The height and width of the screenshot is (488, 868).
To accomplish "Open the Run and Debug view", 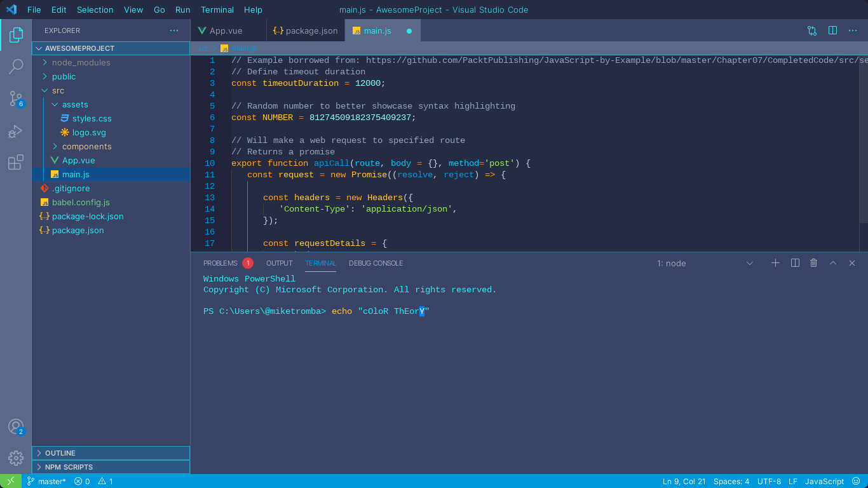I will pyautogui.click(x=16, y=132).
